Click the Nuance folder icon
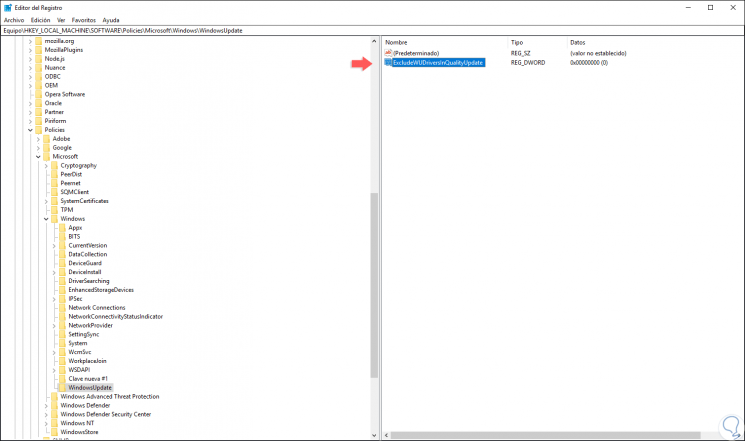This screenshot has width=745, height=441. [39, 67]
